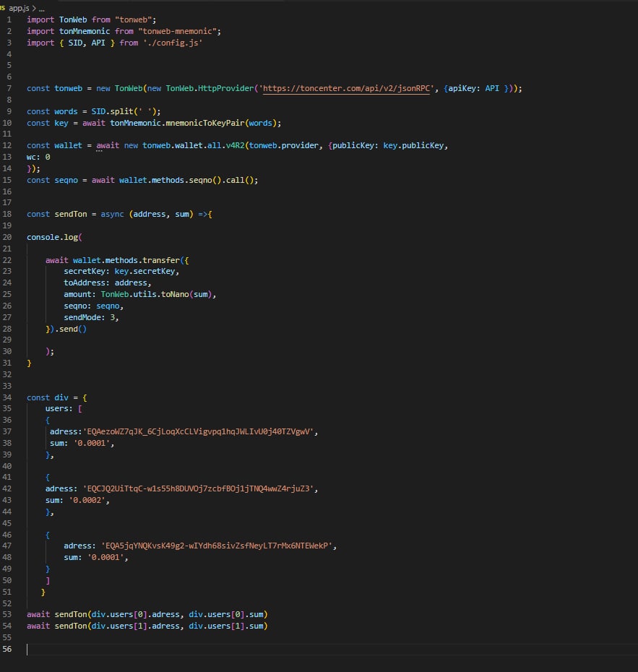Click const div on line 34
The image size is (638, 672).
[x=48, y=397]
